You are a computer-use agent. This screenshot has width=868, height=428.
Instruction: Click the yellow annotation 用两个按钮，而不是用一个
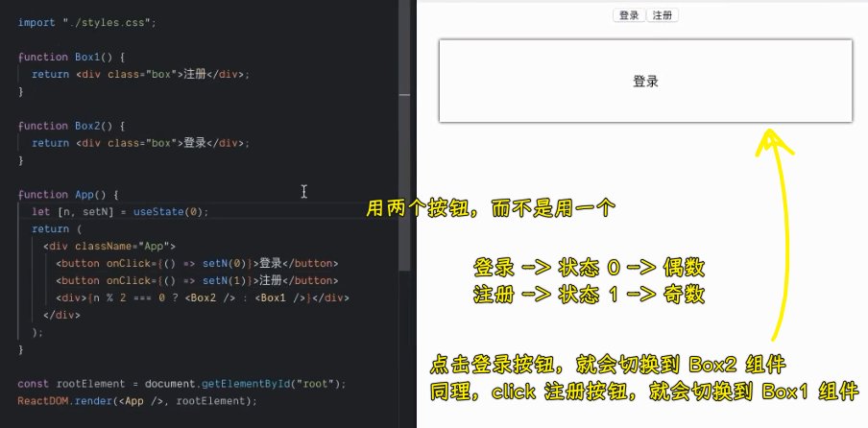coord(490,208)
